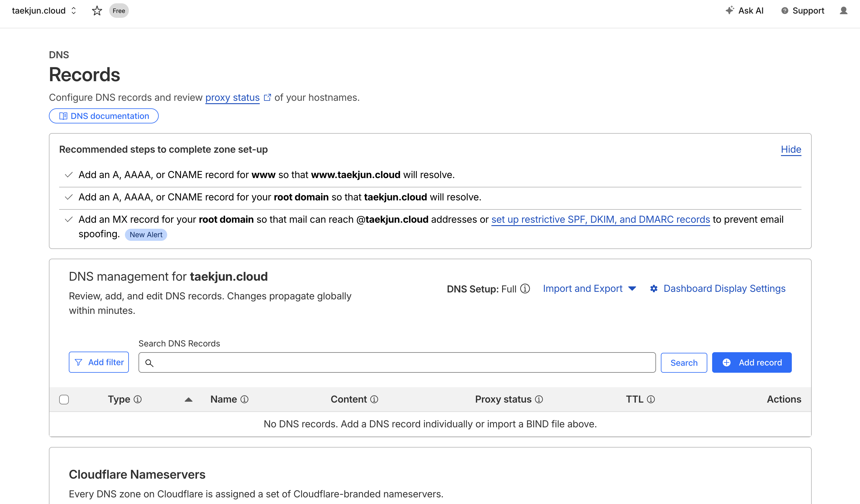Click the Support question mark icon
The height and width of the screenshot is (504, 860).
pos(785,11)
